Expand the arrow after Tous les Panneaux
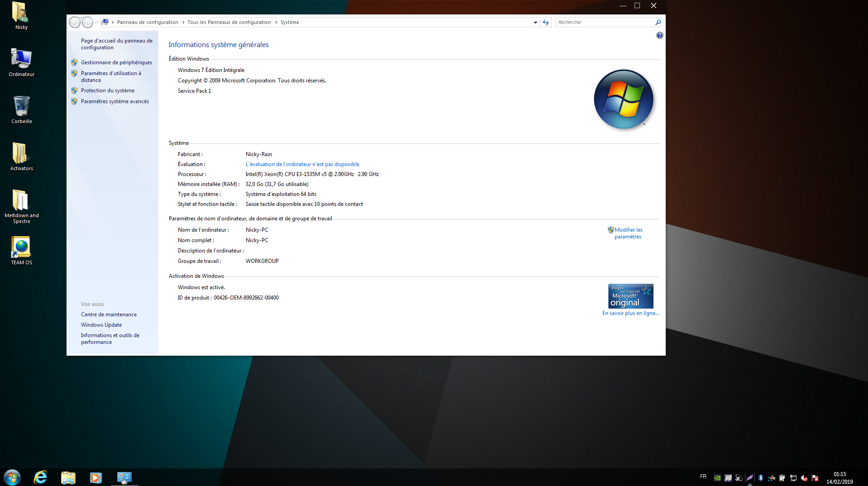The width and height of the screenshot is (868, 486). (x=276, y=22)
